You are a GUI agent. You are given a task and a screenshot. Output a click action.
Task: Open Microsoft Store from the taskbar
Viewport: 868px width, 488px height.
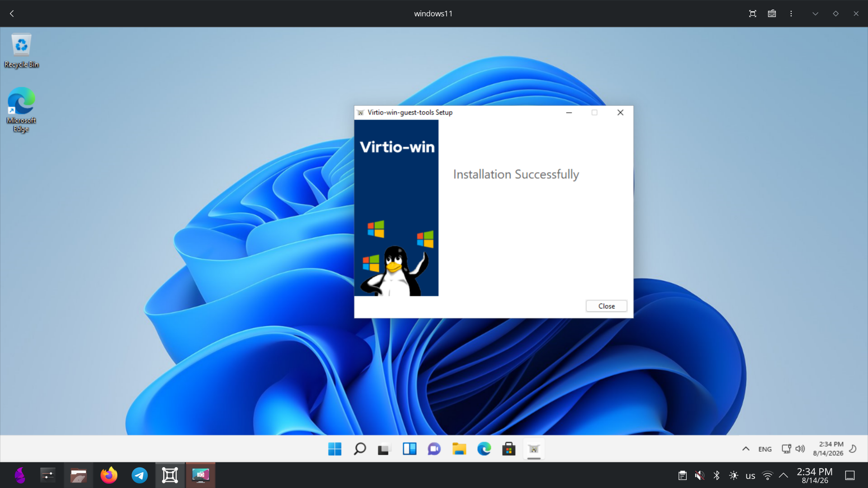tap(509, 449)
